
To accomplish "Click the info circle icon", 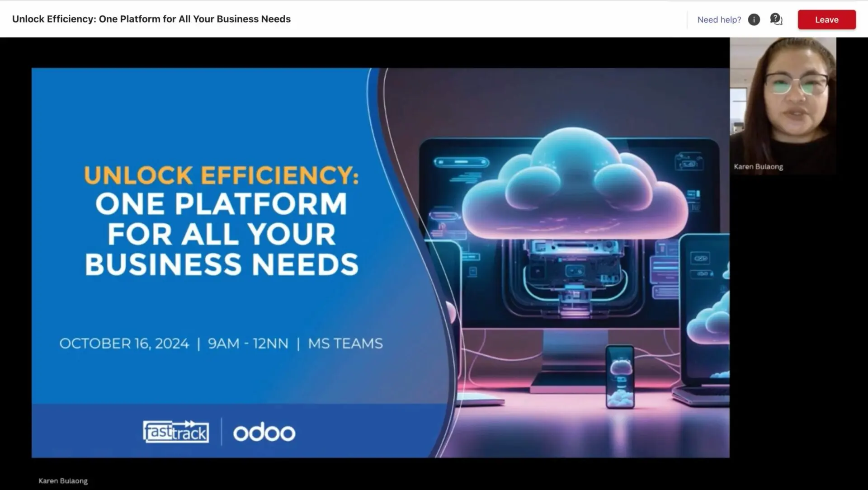I will pyautogui.click(x=754, y=19).
